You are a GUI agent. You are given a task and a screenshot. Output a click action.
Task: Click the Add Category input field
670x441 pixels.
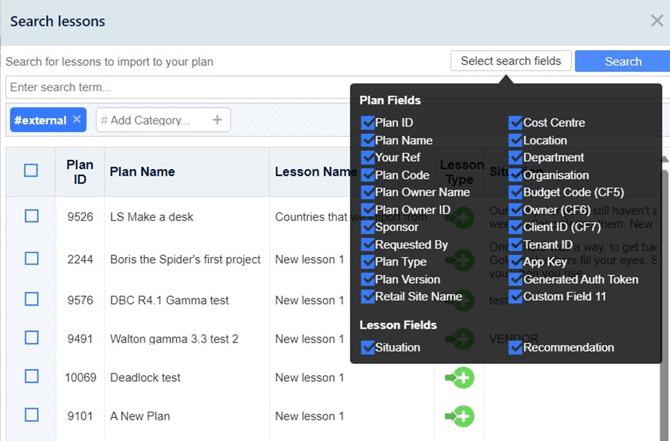pos(154,120)
